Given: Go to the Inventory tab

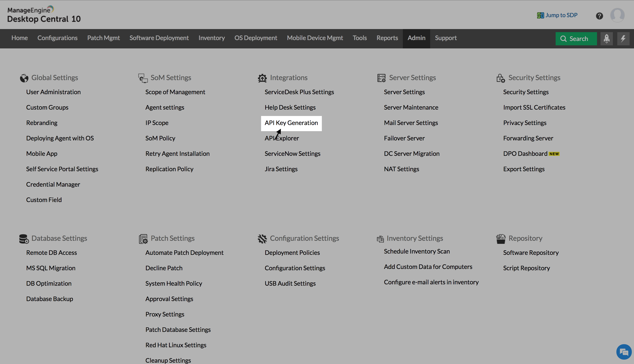Looking at the screenshot, I should [212, 38].
